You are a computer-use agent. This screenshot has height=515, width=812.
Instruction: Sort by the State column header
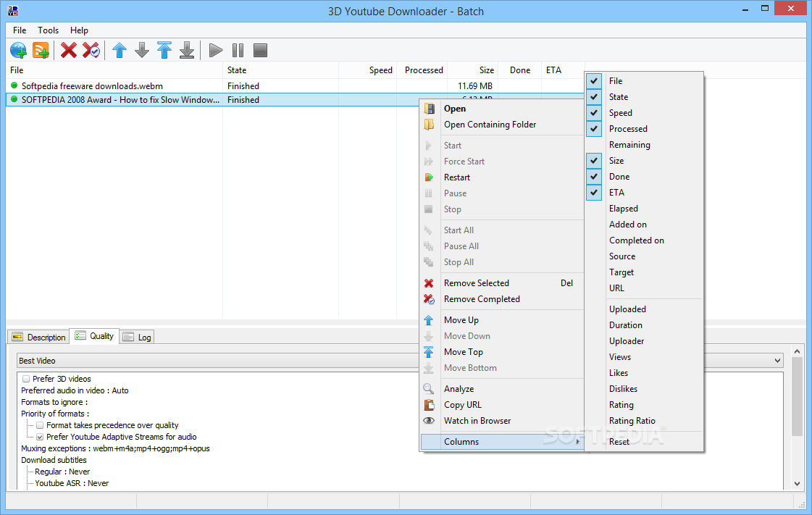pyautogui.click(x=280, y=70)
